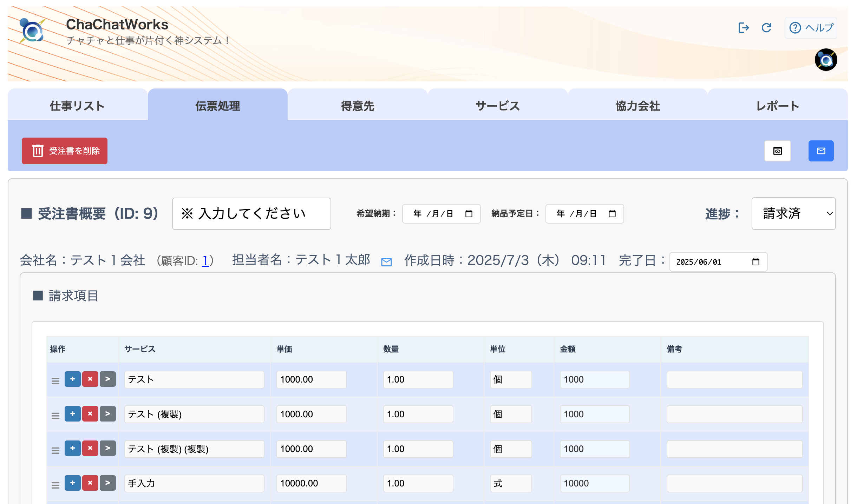The width and height of the screenshot is (857, 504).
Task: Click red delete button in テスト (複製) (複製) row
Action: [90, 448]
